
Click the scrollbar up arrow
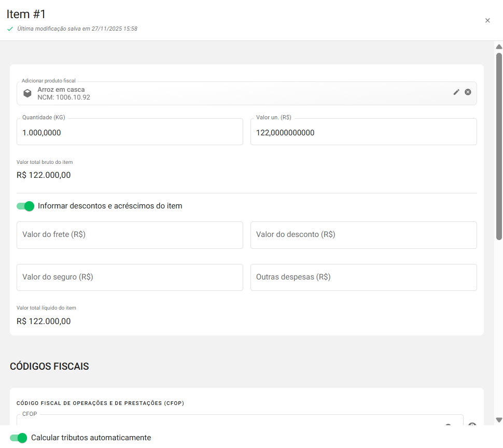pyautogui.click(x=499, y=47)
